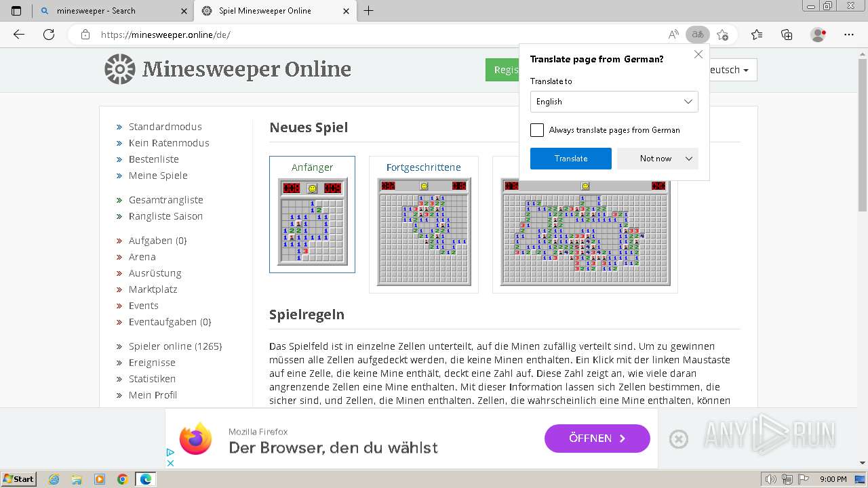Open Arena in the sidebar
Viewport: 868px width, 488px height.
point(142,257)
